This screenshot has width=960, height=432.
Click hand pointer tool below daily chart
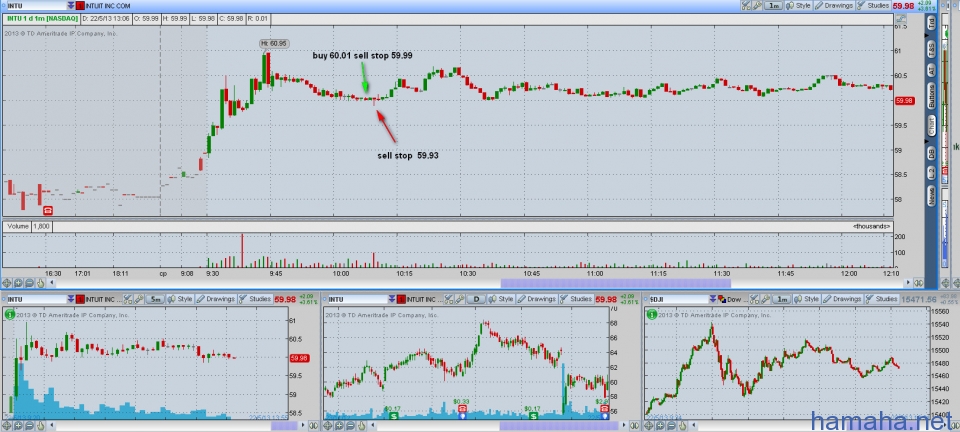(x=361, y=425)
